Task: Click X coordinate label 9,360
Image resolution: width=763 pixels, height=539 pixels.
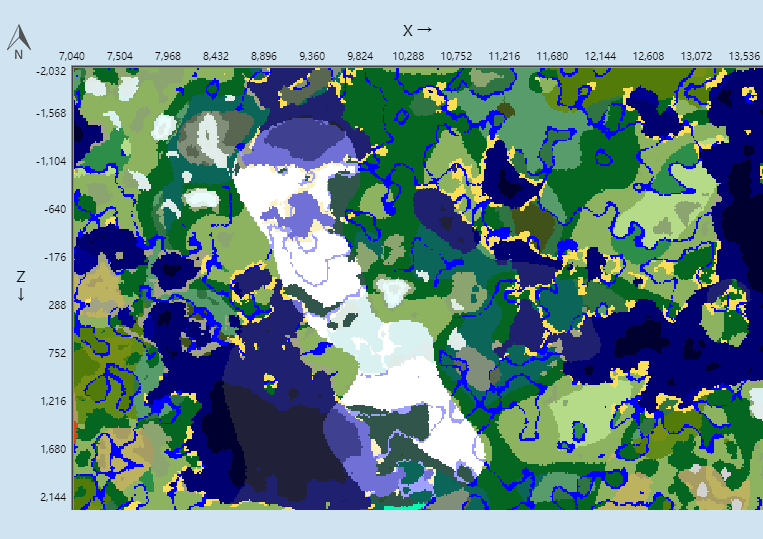Action: [312, 56]
